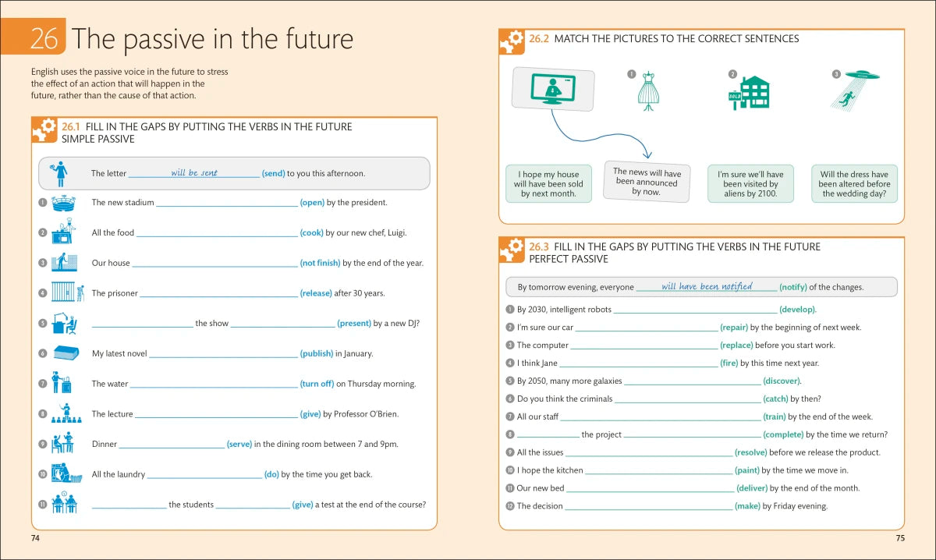Select 'The news will have been announced' box
Image resolution: width=936 pixels, height=560 pixels.
[x=647, y=182]
